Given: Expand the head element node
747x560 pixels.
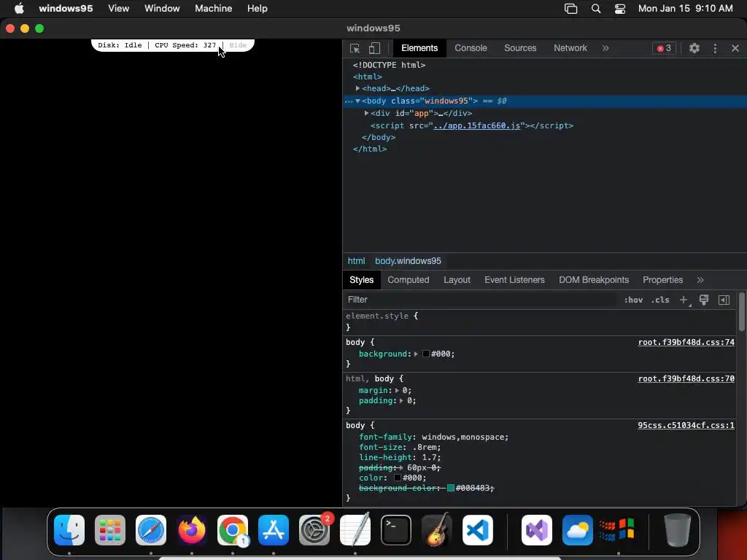Looking at the screenshot, I should coord(357,88).
